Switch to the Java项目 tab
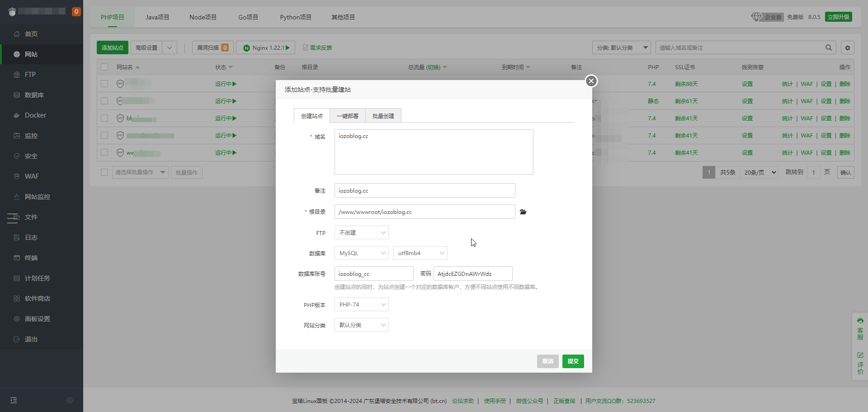The height and width of the screenshot is (412, 868). pos(157,17)
